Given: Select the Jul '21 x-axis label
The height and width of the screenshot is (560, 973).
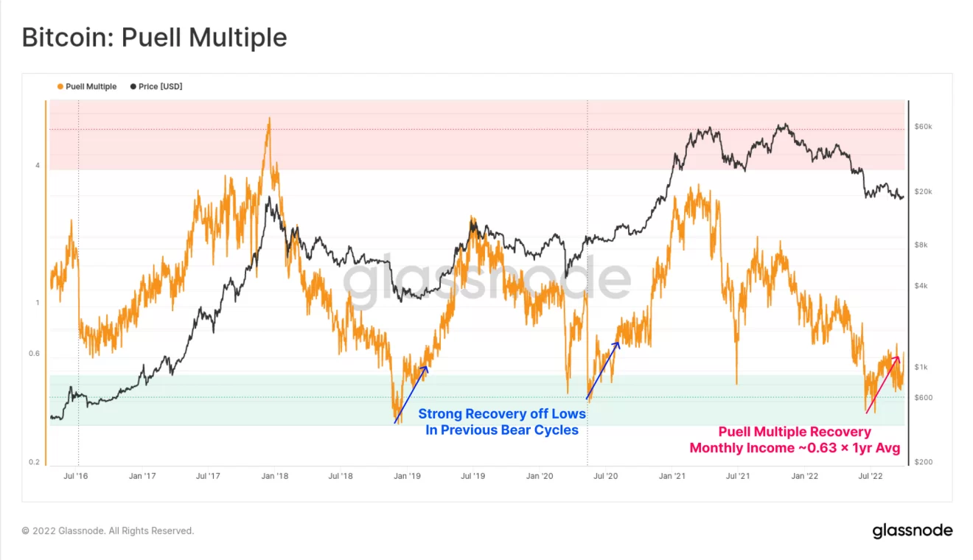Looking at the screenshot, I should coord(738,477).
